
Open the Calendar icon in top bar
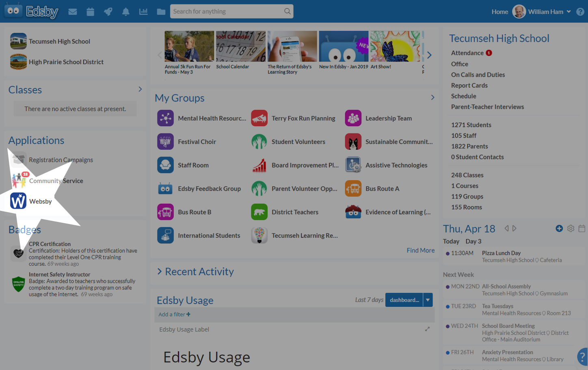click(90, 12)
